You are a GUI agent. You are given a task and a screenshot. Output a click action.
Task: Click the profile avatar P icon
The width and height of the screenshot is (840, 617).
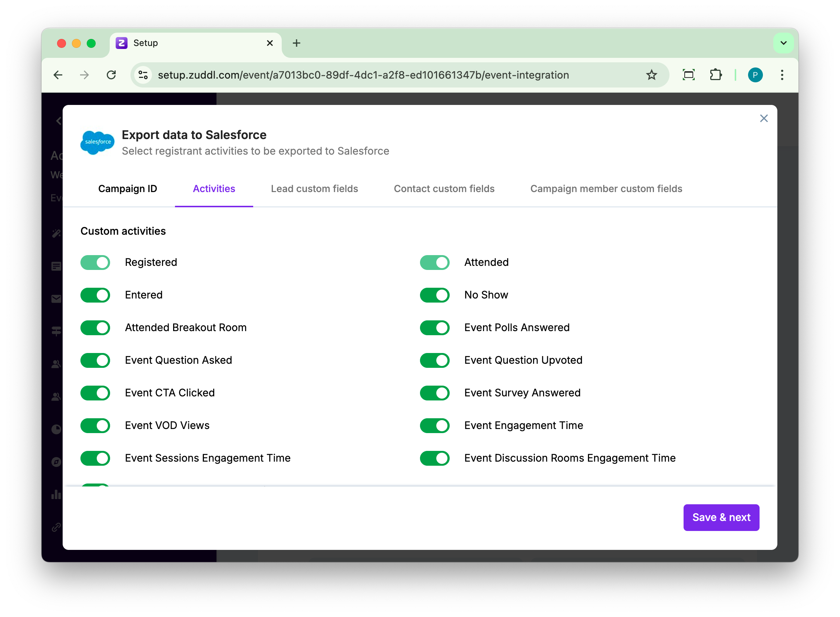pyautogui.click(x=755, y=75)
